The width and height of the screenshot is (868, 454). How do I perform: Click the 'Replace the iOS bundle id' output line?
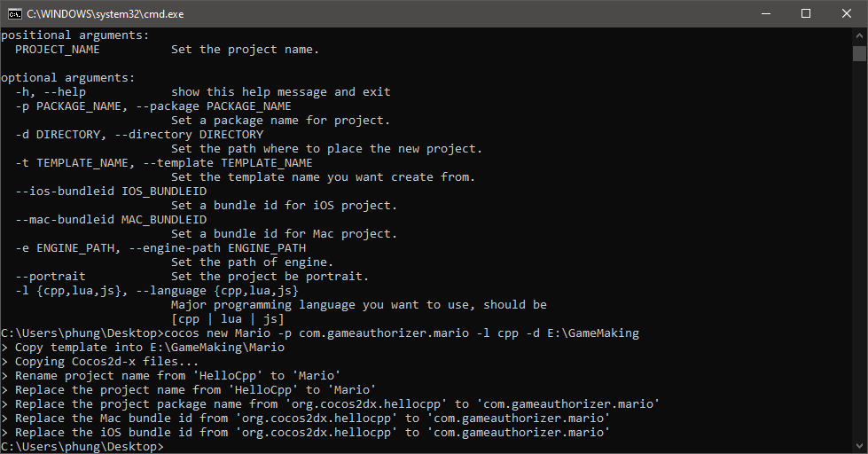pos(306,433)
